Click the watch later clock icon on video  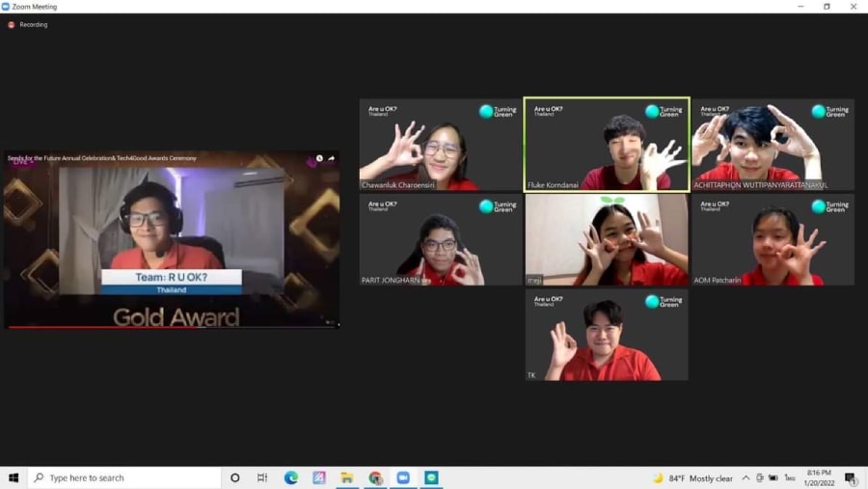(319, 158)
